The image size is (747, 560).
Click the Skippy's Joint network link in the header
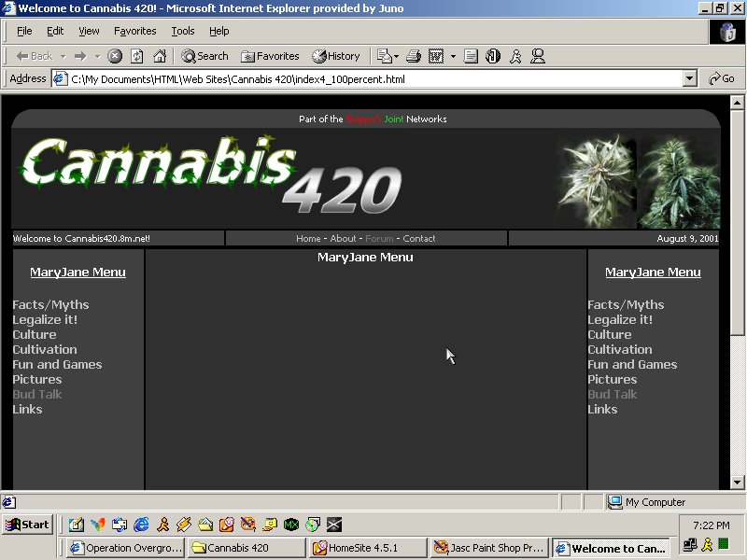[x=374, y=119]
